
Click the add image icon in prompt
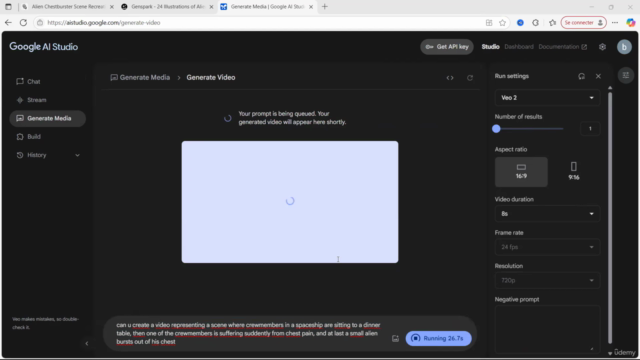click(395, 338)
